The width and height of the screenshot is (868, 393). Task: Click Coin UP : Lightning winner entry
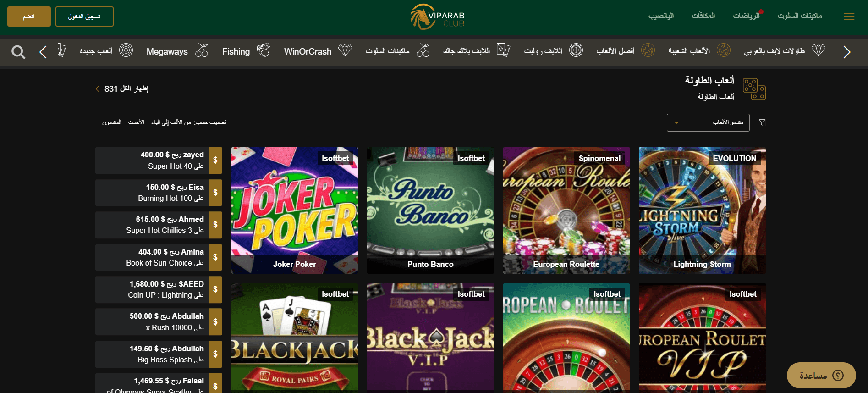(x=159, y=289)
